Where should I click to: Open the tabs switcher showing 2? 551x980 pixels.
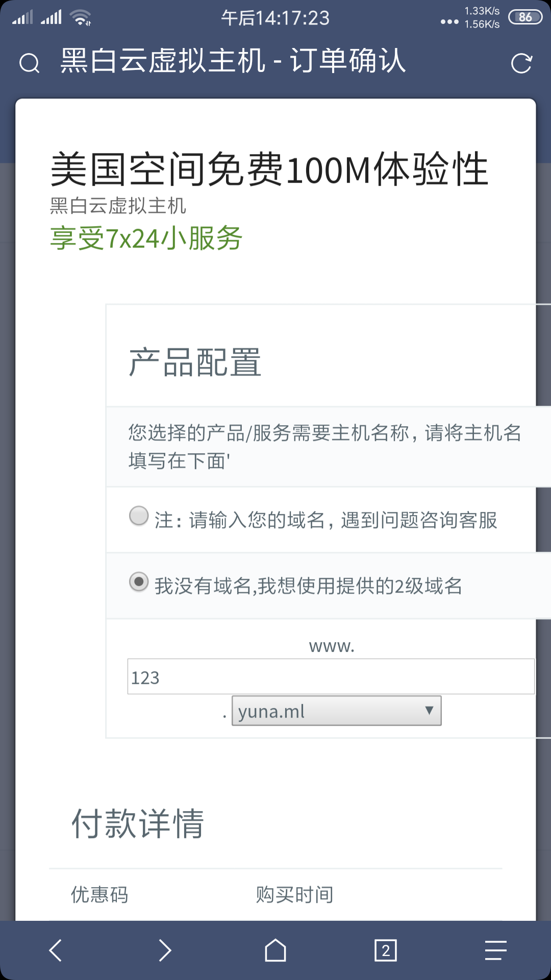(386, 950)
